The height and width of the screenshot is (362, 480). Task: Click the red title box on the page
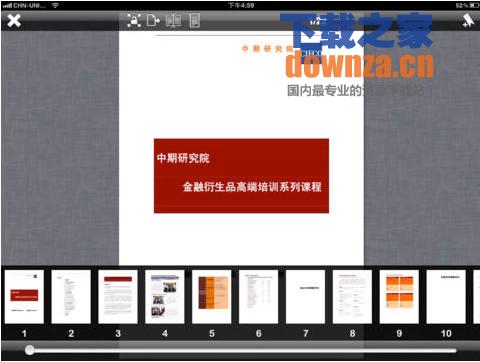point(241,176)
